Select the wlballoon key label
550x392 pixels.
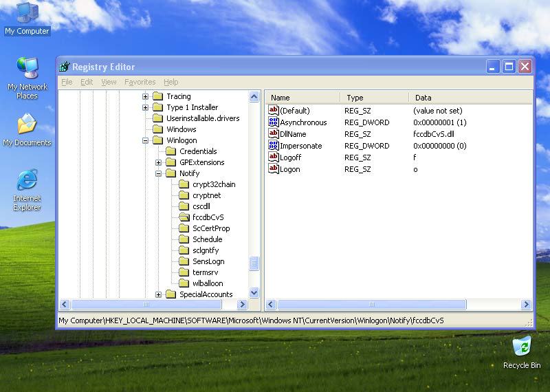(x=208, y=283)
